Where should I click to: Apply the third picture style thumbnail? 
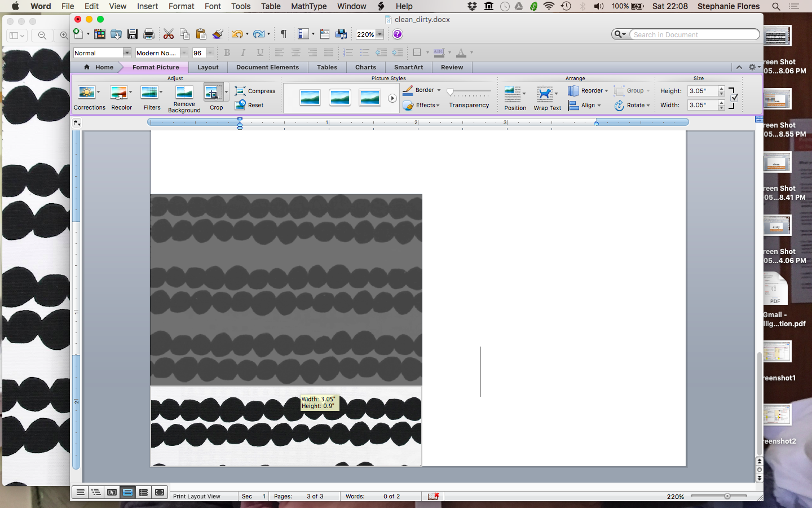(369, 98)
